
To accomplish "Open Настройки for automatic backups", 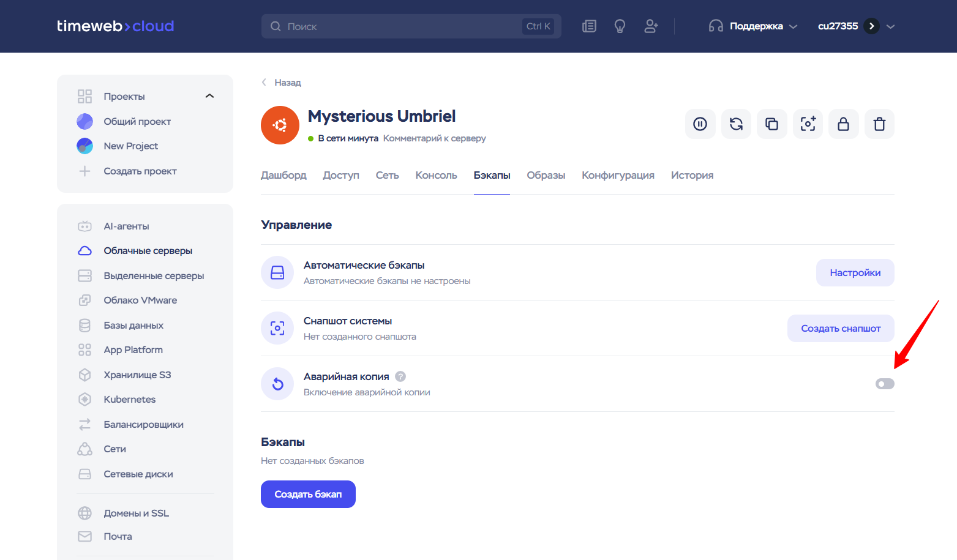I will (x=855, y=273).
